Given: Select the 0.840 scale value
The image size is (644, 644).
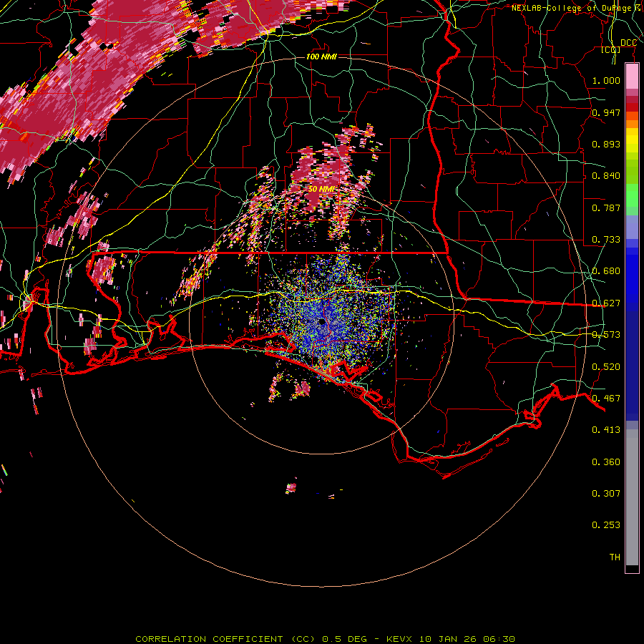Looking at the screenshot, I should coord(606,176).
